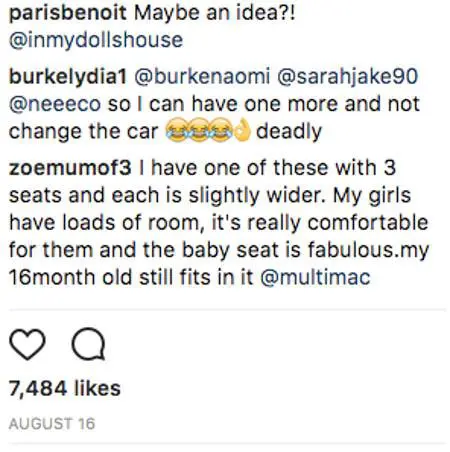Image resolution: width=450 pixels, height=452 pixels.
Task: Open the @sarahjake90 mention
Action: click(x=347, y=77)
